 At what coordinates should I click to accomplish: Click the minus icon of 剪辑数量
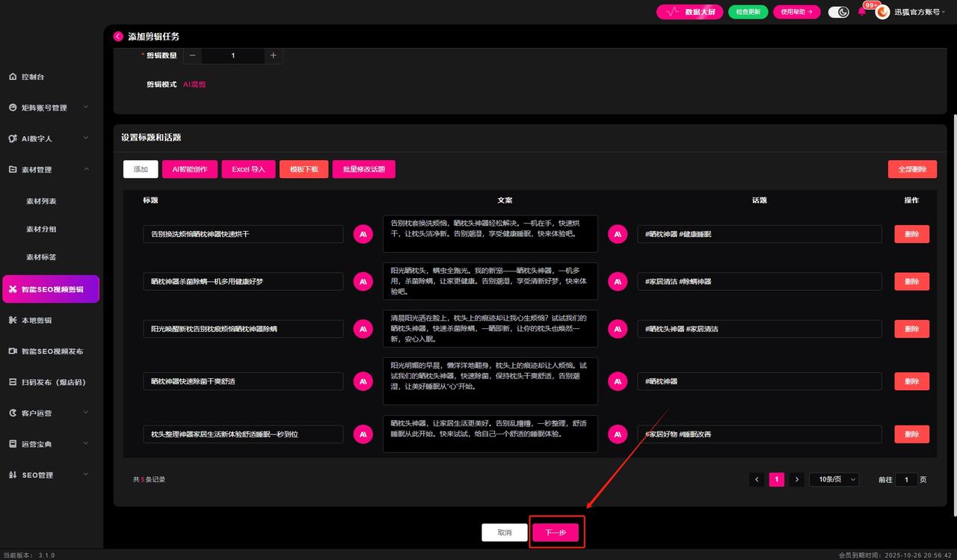coord(192,55)
